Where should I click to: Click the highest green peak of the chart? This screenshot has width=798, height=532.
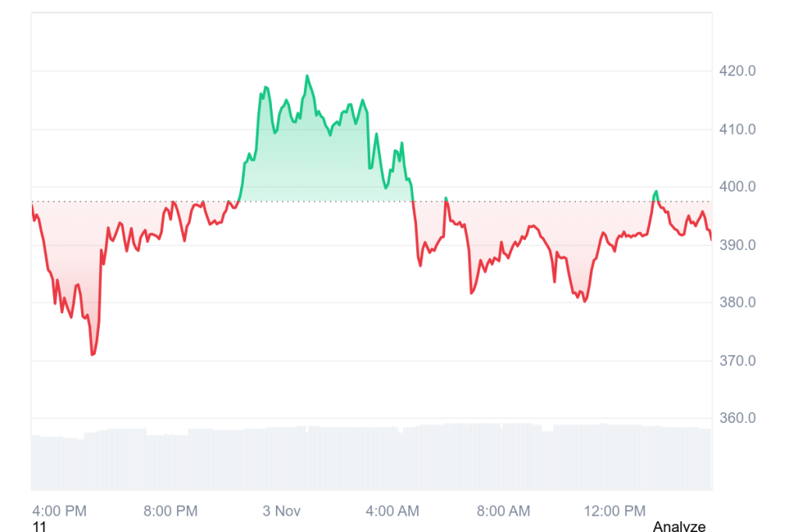[x=307, y=76]
